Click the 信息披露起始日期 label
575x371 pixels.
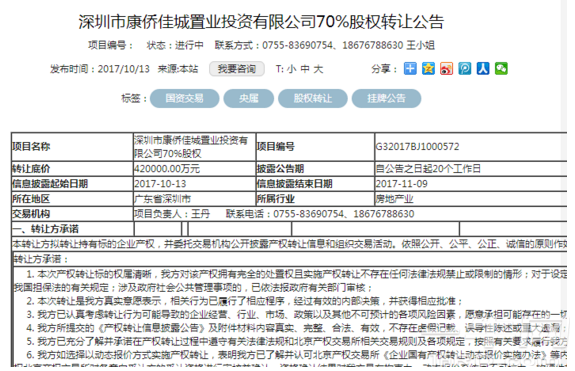50,184
